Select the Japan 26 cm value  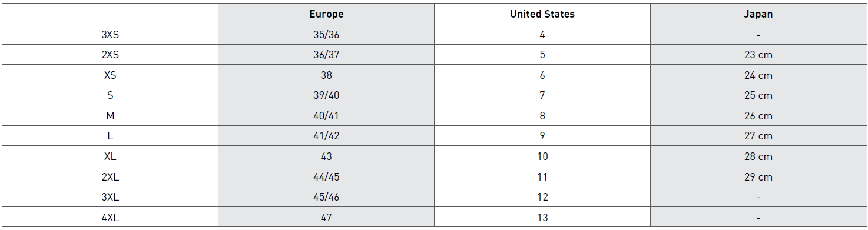[758, 116]
